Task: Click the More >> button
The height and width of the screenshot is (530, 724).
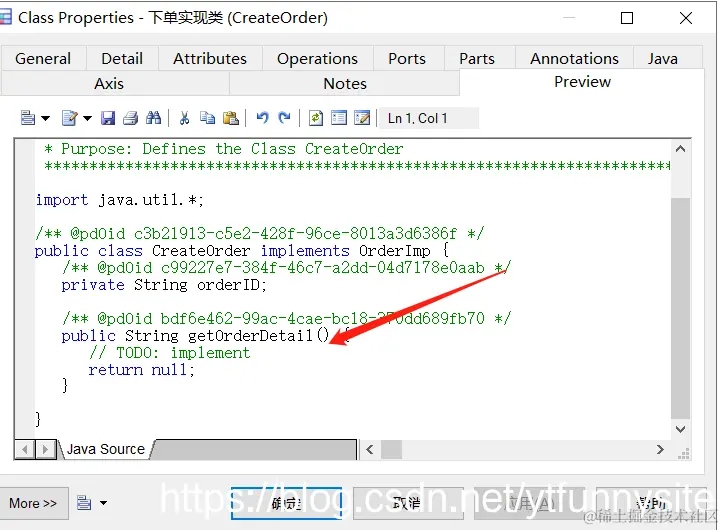Action: 33,503
